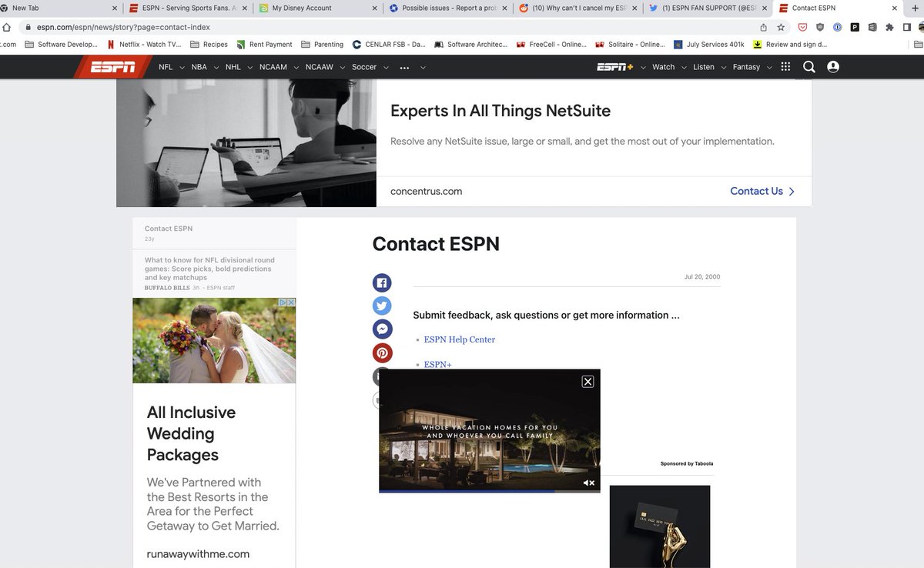Close the floating video ad
924x568 pixels.
coord(588,381)
